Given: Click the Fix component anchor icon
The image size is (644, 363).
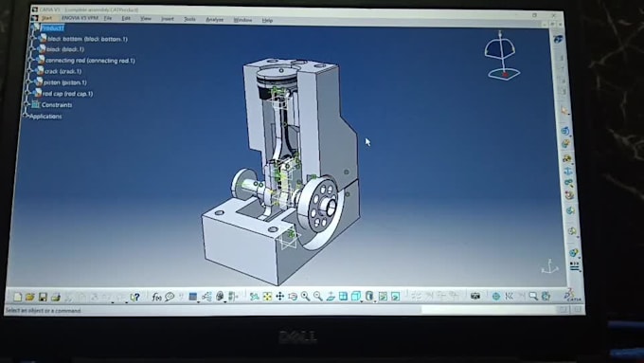Looking at the screenshot, I should pyautogui.click(x=568, y=171).
